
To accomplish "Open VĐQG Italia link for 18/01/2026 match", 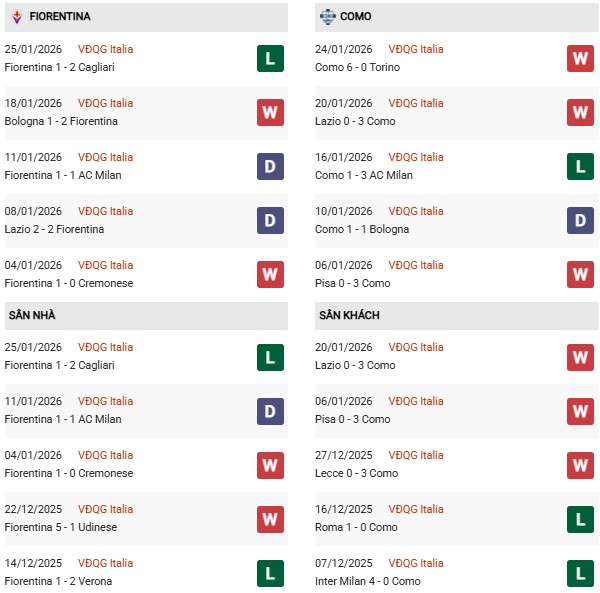I will (105, 103).
